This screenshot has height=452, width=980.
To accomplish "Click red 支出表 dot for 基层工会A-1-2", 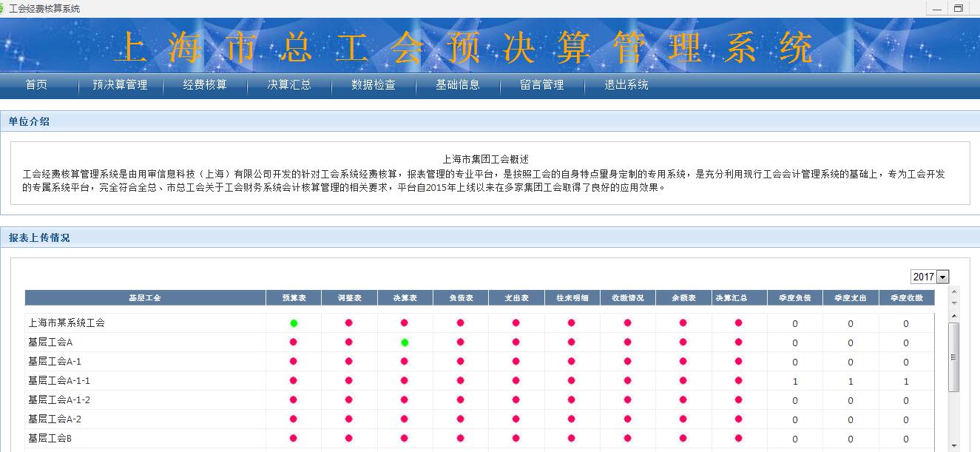I will pos(516,400).
